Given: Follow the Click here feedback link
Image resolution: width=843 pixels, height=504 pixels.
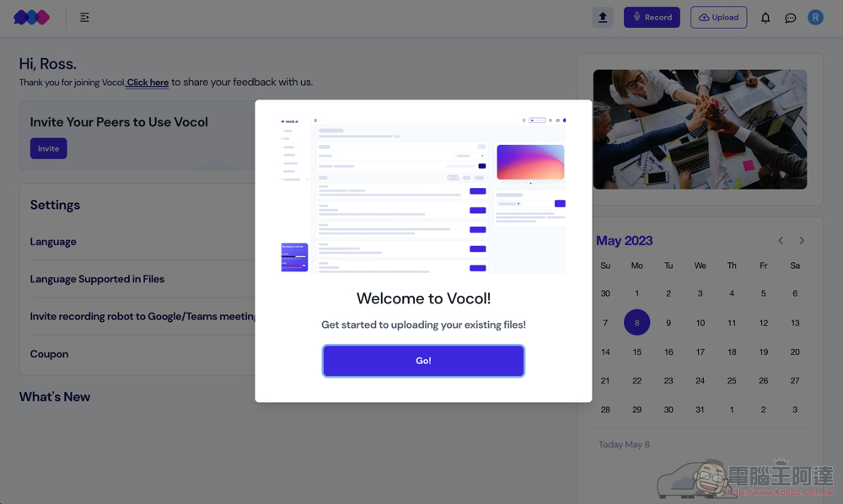Looking at the screenshot, I should click(148, 83).
